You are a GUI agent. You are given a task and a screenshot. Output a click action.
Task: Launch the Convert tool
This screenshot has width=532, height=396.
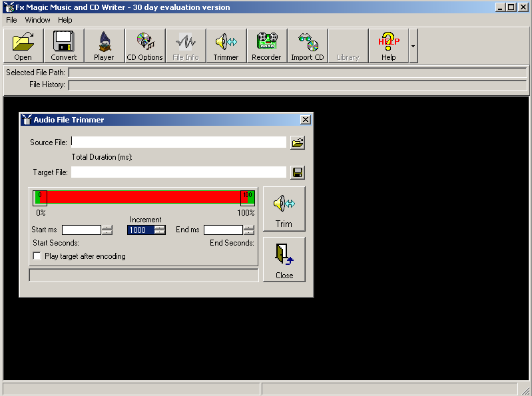tap(63, 46)
